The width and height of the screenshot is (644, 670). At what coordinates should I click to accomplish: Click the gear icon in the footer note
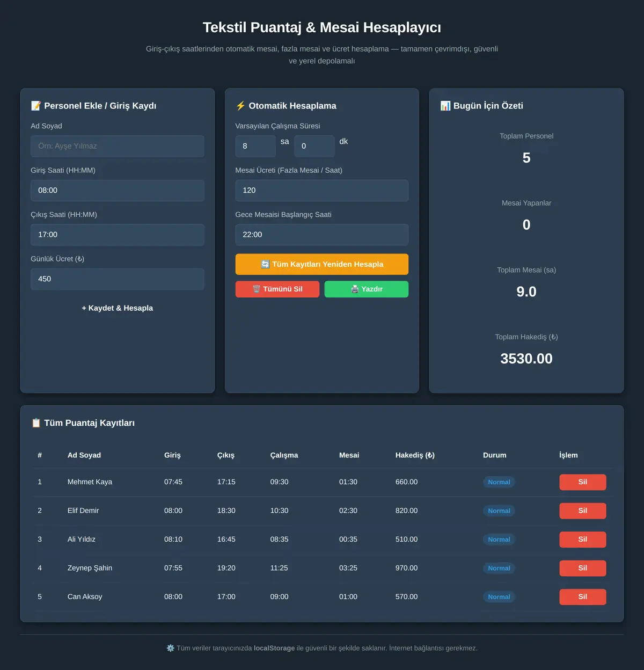point(171,648)
